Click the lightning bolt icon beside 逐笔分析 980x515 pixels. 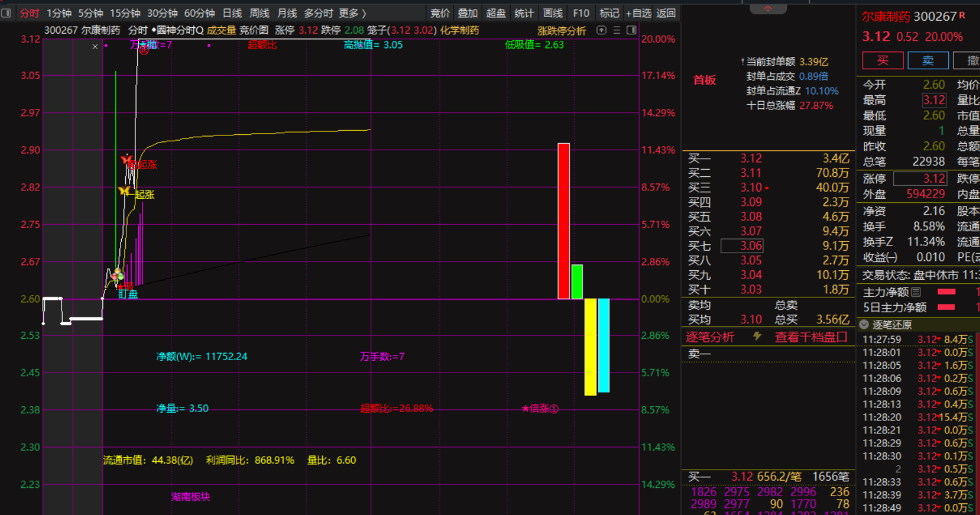757,336
